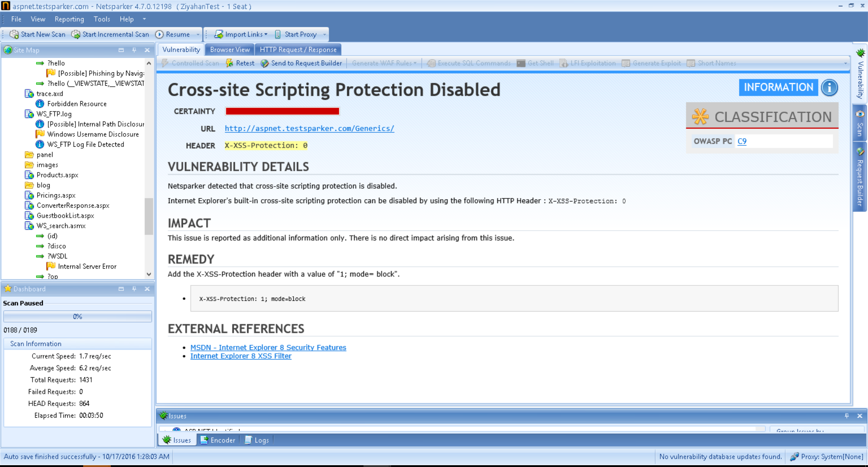
Task: Unpin the Dashboard panel
Action: tap(134, 289)
